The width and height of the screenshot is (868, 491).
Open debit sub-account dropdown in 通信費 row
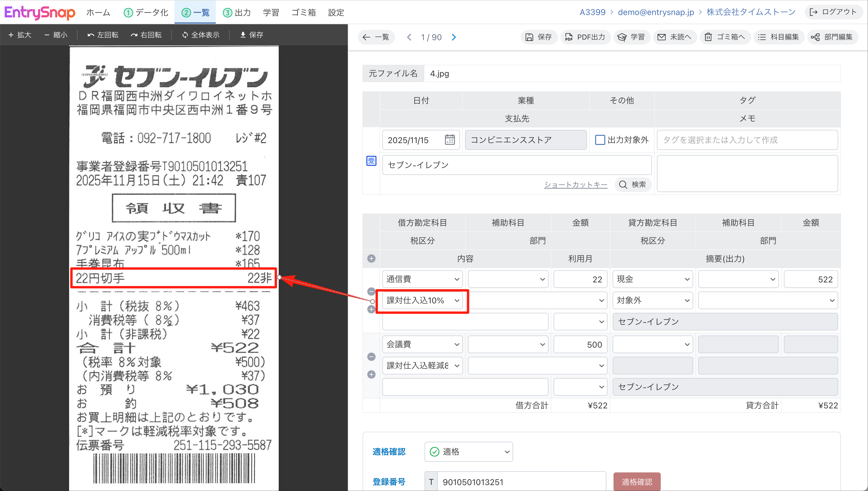tap(508, 279)
